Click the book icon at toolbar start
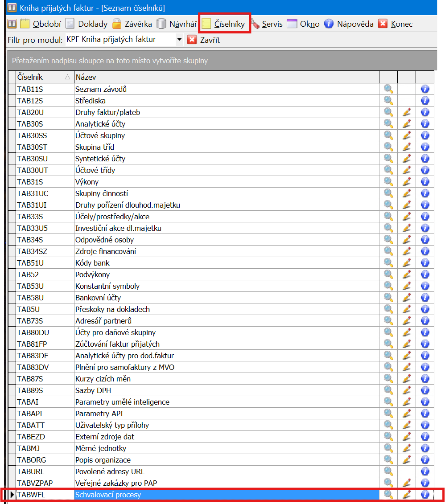The image size is (445, 504). point(12,24)
